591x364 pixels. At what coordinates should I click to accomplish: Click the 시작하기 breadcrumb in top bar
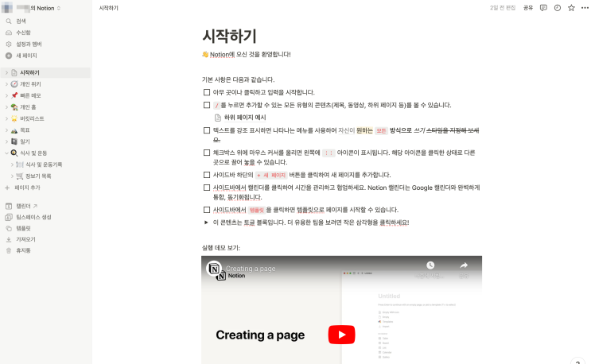coord(108,8)
